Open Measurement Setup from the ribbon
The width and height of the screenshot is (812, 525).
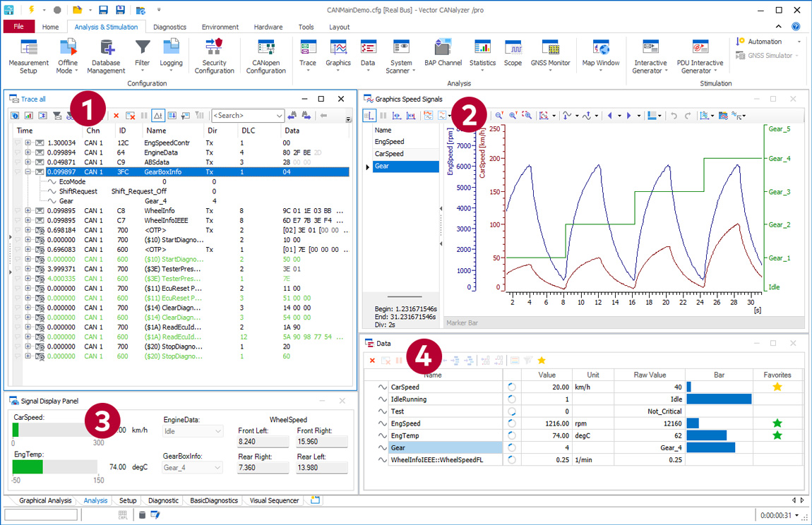pos(28,56)
